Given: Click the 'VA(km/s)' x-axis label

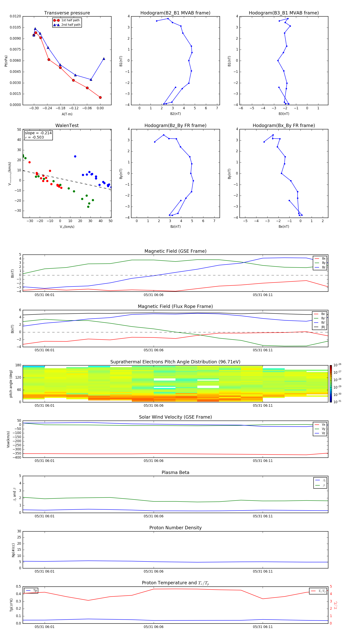Looking at the screenshot, I should (x=67, y=227).
